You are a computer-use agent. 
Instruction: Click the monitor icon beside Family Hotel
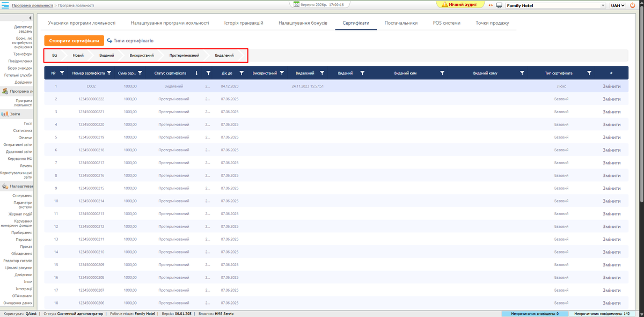(x=499, y=5)
